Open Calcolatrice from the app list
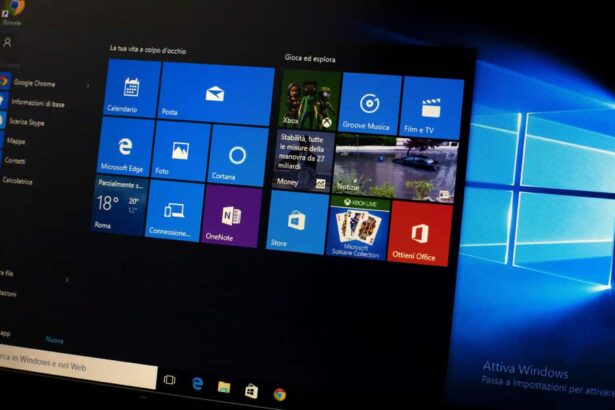The width and height of the screenshot is (615, 410). [x=18, y=180]
